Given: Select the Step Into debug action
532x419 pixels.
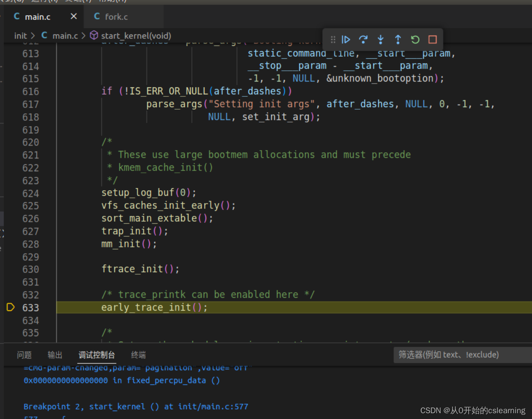Looking at the screenshot, I should (380, 39).
